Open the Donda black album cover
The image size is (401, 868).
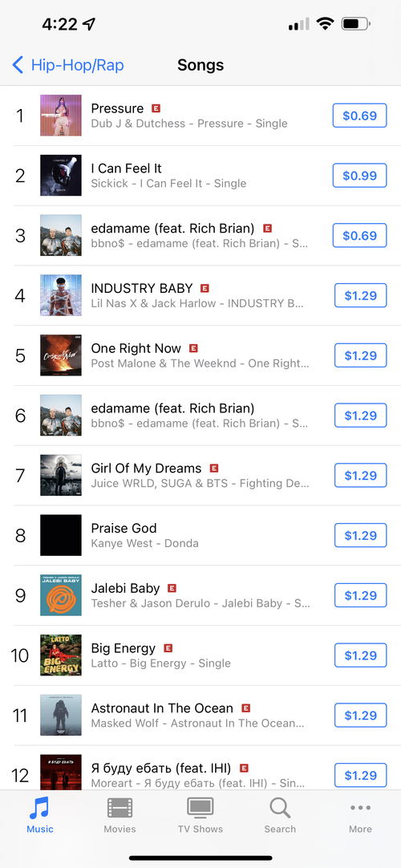[61, 535]
